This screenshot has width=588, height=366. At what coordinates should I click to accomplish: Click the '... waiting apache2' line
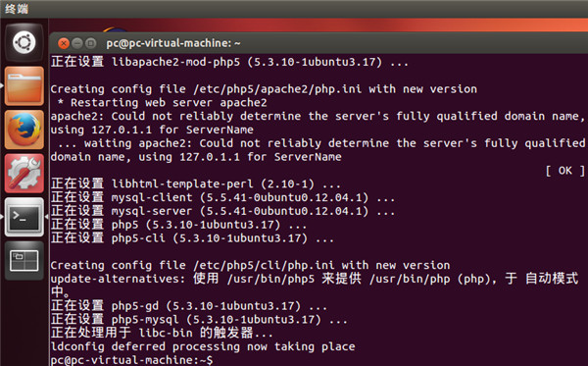click(x=321, y=143)
